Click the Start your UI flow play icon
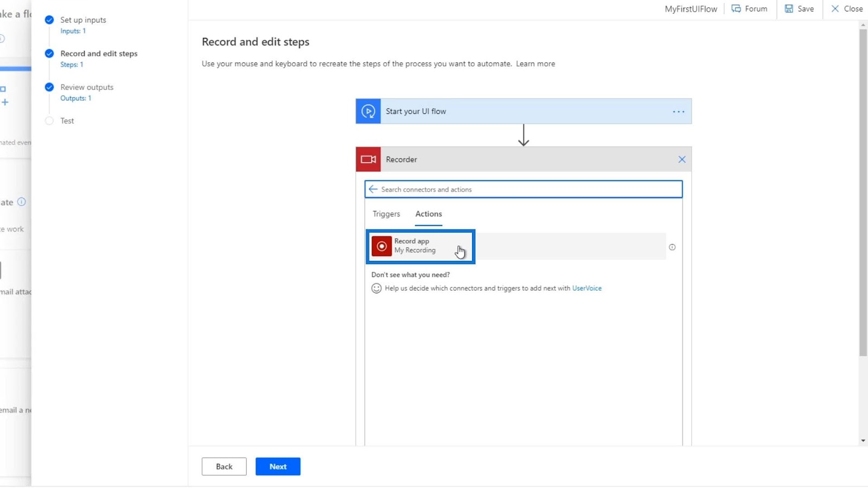Viewport: 868px width, 488px height. click(368, 112)
